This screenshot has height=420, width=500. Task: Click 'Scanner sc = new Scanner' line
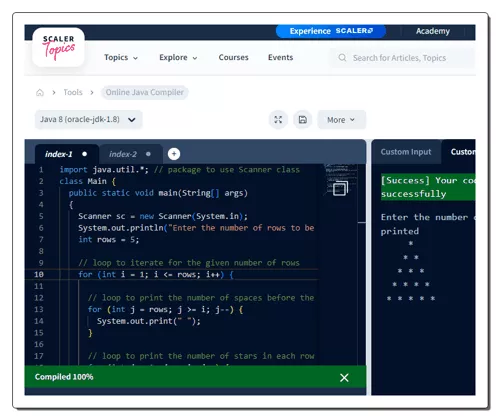pyautogui.click(x=163, y=216)
